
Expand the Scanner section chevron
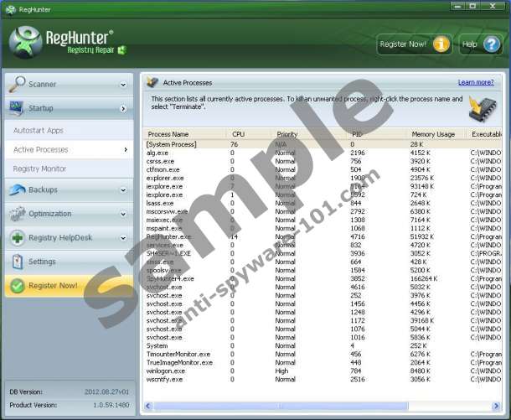coord(123,85)
